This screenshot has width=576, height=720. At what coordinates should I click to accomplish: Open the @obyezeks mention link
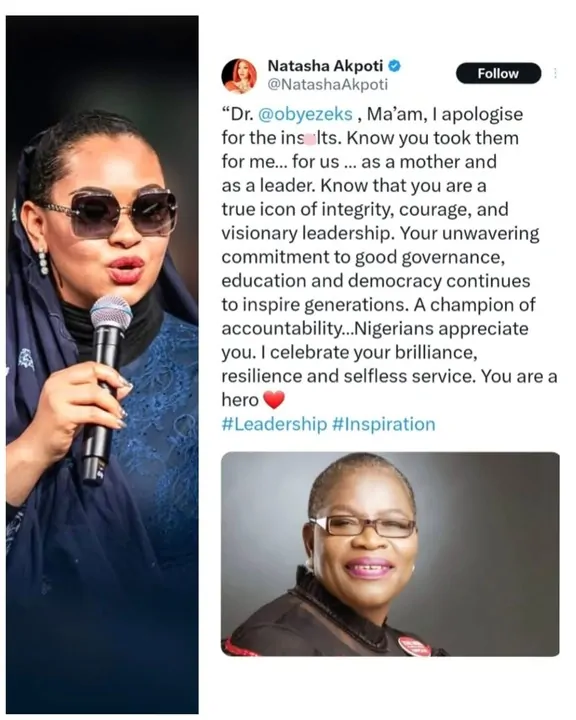click(305, 114)
